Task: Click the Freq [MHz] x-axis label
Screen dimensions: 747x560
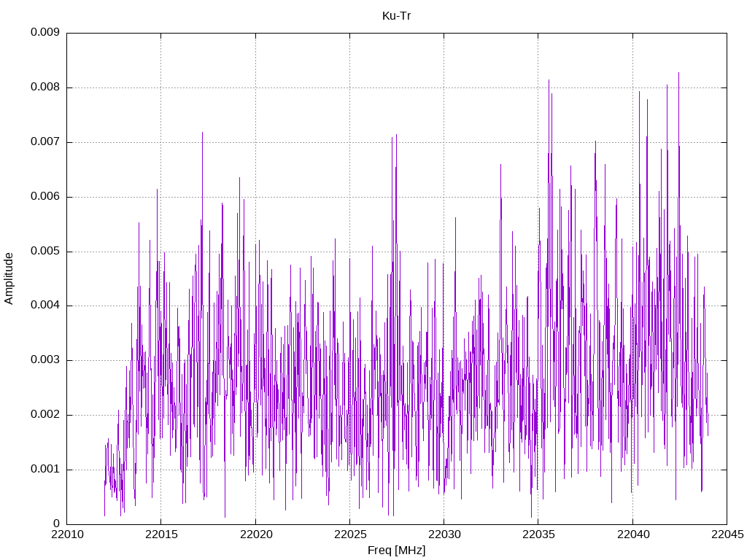Action: coord(396,551)
